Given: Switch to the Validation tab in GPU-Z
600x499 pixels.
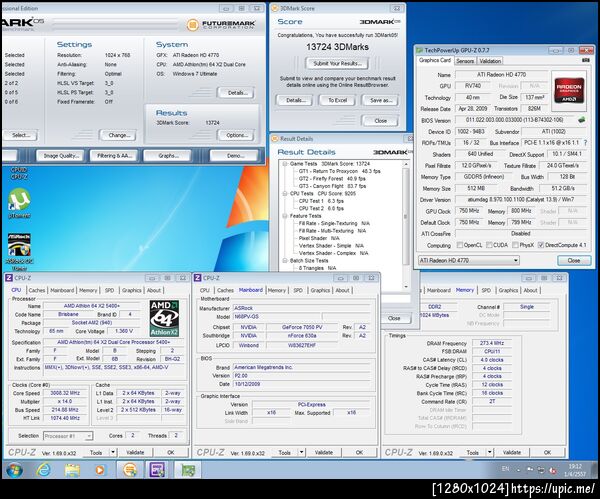Looking at the screenshot, I should (x=490, y=61).
